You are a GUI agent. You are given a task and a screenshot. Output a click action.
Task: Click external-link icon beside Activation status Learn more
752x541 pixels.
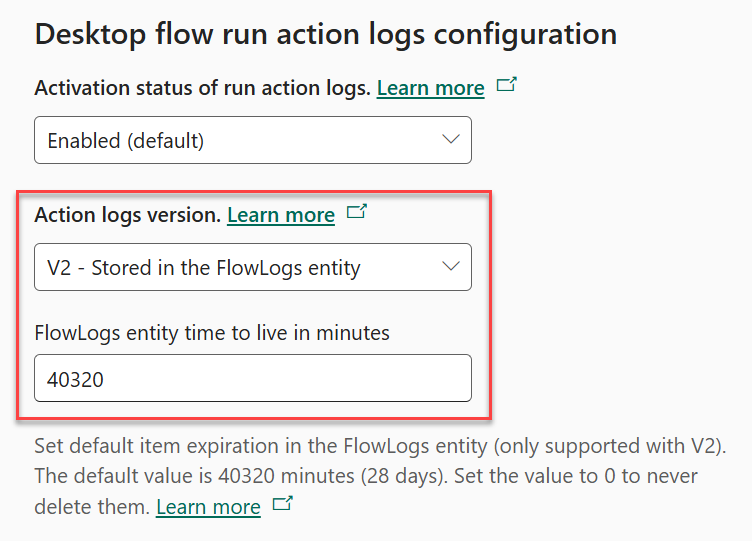point(507,86)
